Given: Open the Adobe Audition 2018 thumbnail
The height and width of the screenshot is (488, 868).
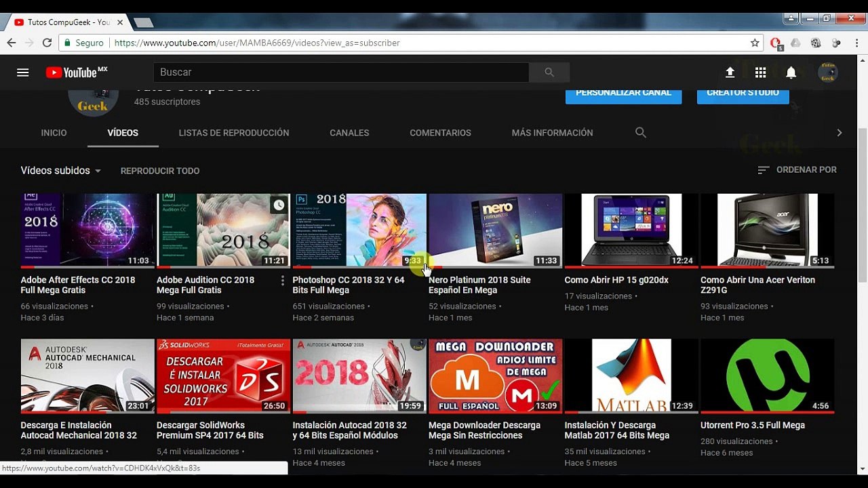Looking at the screenshot, I should (x=223, y=230).
